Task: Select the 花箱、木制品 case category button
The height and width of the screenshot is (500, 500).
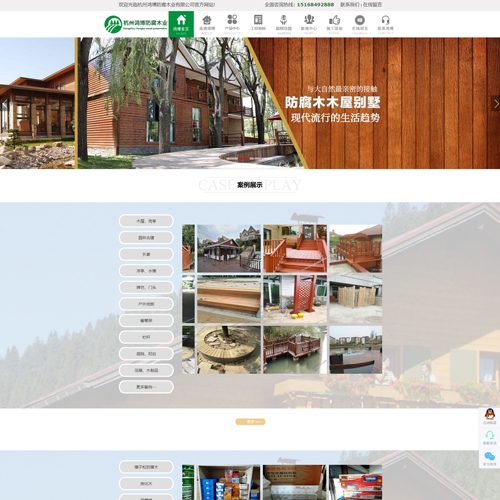Action: pos(146,370)
